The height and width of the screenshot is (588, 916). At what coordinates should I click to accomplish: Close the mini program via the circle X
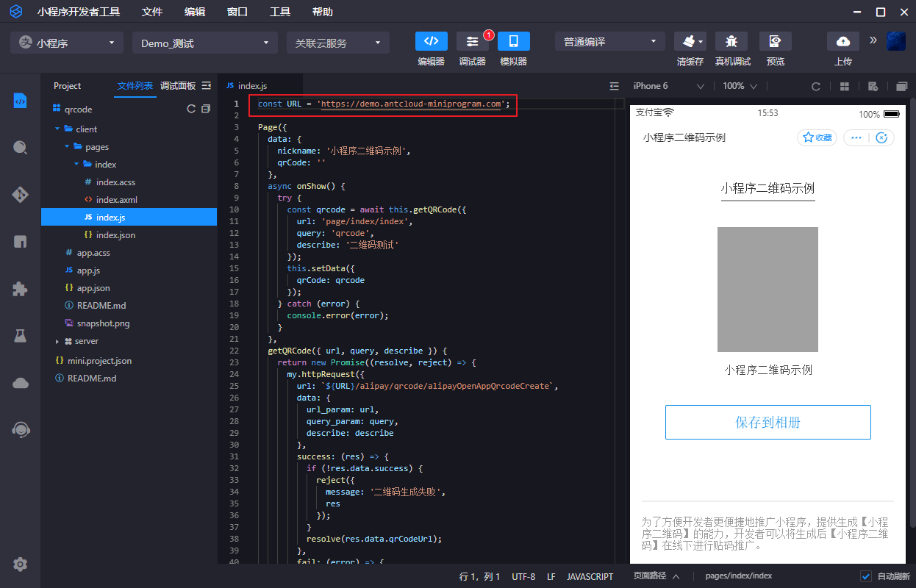pyautogui.click(x=881, y=137)
